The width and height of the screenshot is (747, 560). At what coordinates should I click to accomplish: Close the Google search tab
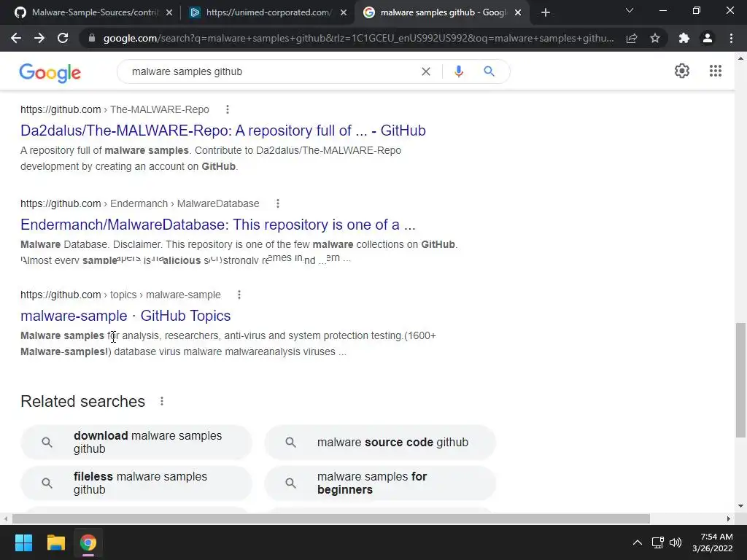coord(518,12)
